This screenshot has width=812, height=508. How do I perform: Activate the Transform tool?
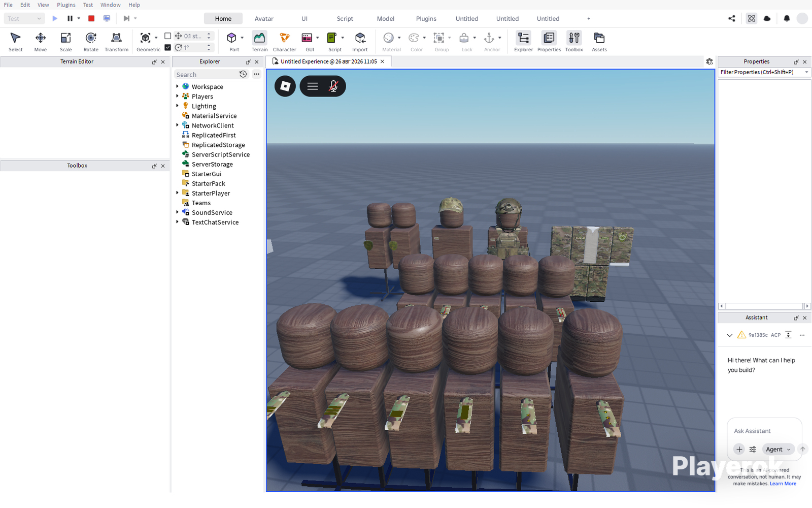point(116,42)
